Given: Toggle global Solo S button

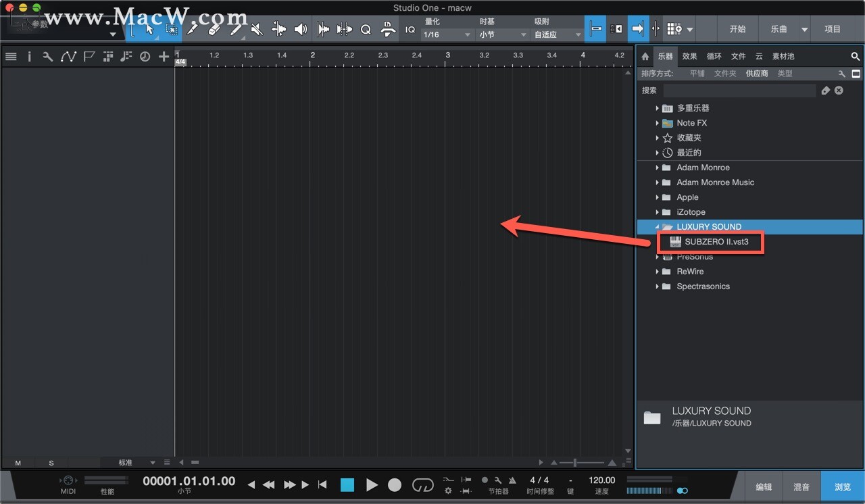Looking at the screenshot, I should pos(51,463).
